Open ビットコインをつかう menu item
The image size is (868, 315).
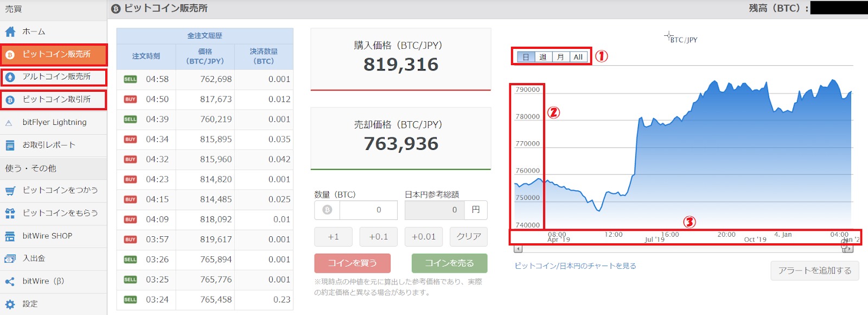[x=53, y=190]
